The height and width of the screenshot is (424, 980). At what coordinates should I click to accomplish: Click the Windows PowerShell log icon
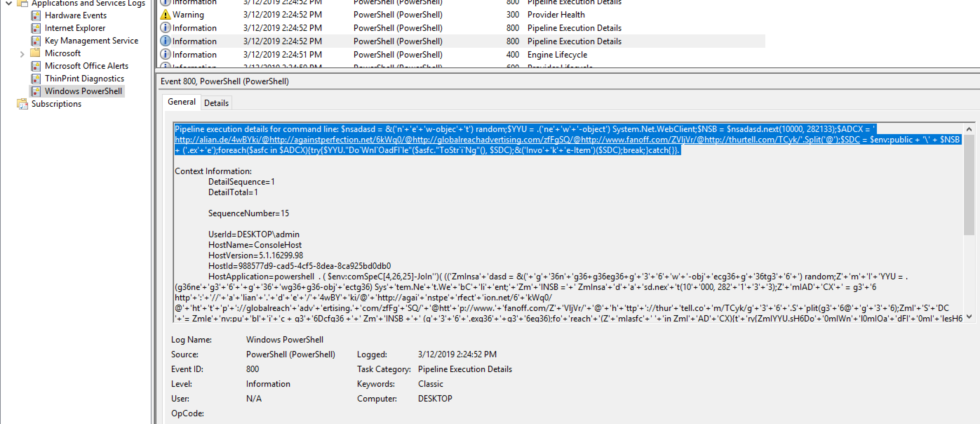(x=36, y=91)
